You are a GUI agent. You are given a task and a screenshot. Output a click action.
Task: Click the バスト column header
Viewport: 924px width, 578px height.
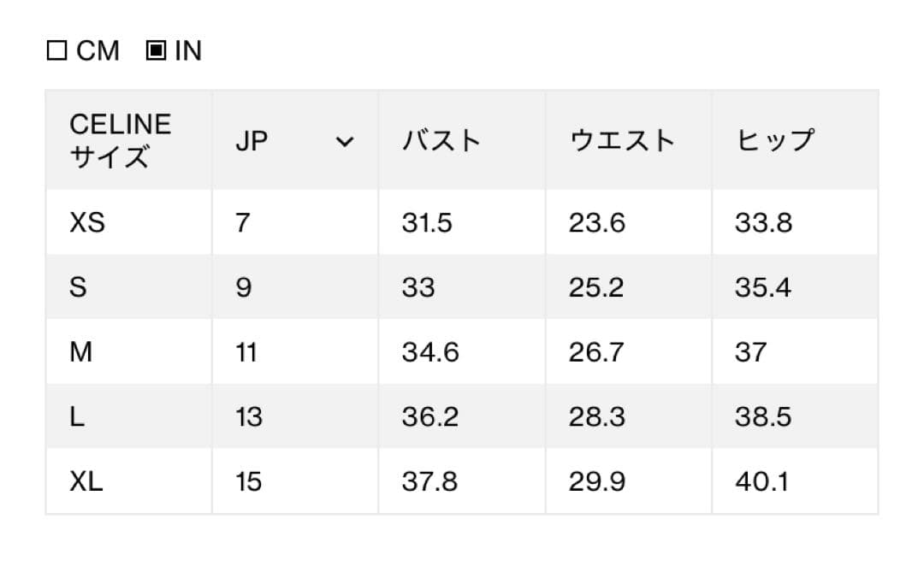pos(441,141)
